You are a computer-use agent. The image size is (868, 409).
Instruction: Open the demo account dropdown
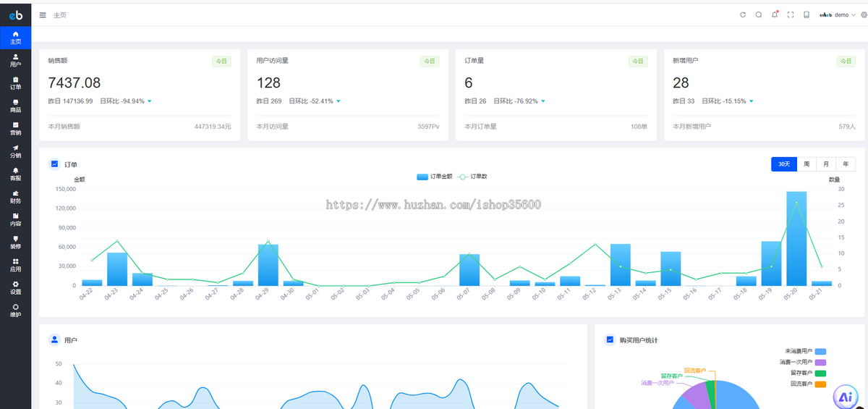click(x=837, y=14)
